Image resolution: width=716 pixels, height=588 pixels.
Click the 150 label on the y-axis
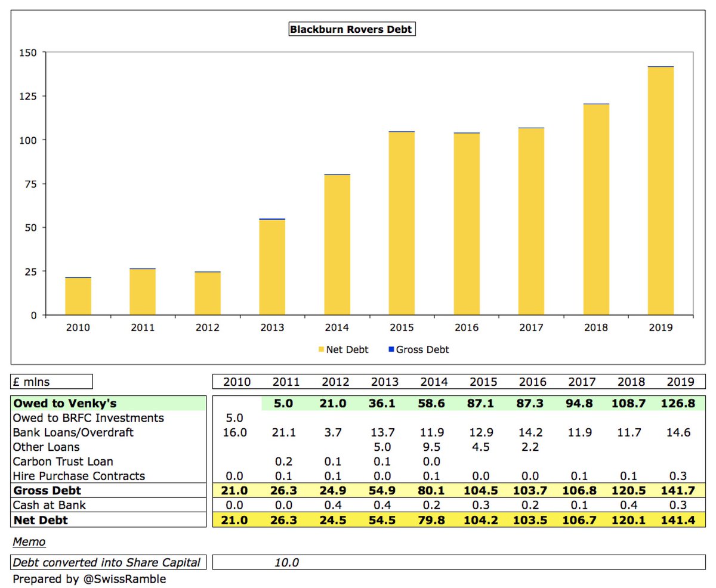[29, 52]
